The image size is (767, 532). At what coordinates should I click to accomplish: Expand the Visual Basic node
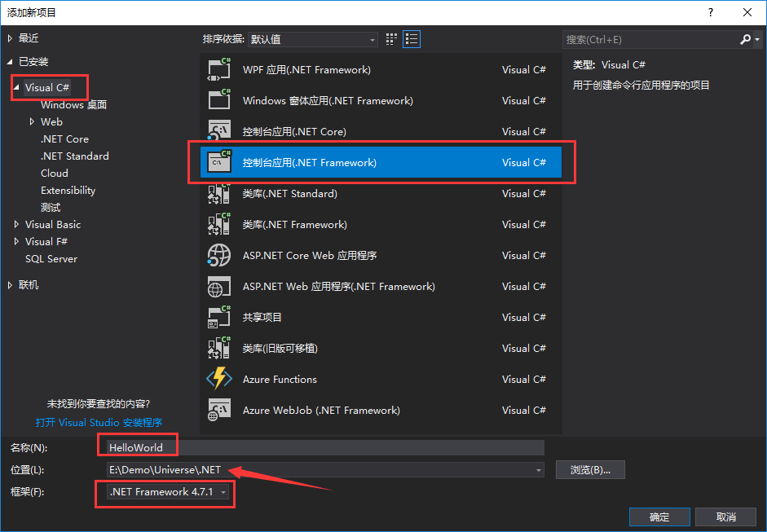tap(16, 224)
